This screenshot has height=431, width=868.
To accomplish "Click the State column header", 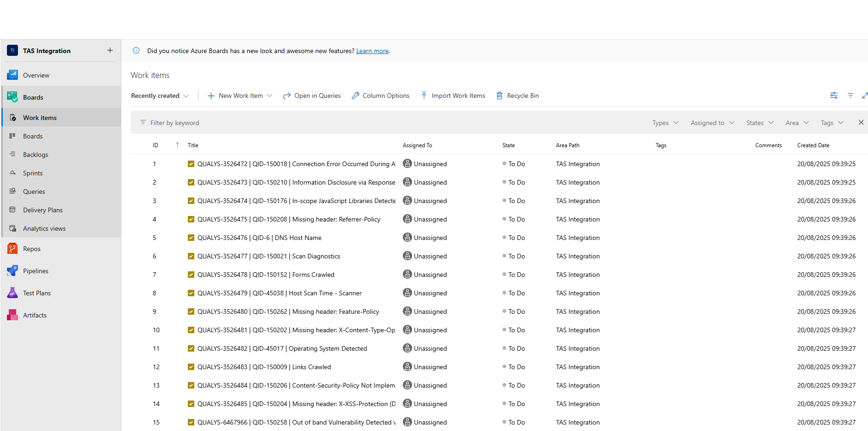I will pos(509,145).
